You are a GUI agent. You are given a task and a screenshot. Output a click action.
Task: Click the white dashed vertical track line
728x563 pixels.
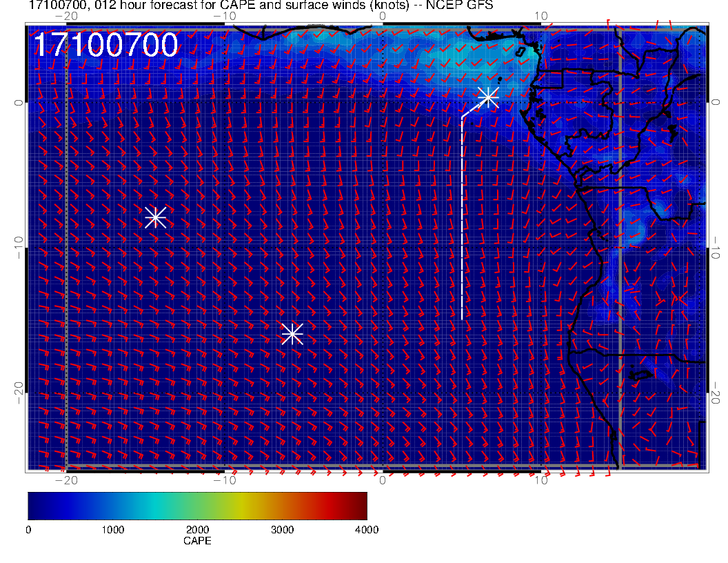tap(462, 218)
